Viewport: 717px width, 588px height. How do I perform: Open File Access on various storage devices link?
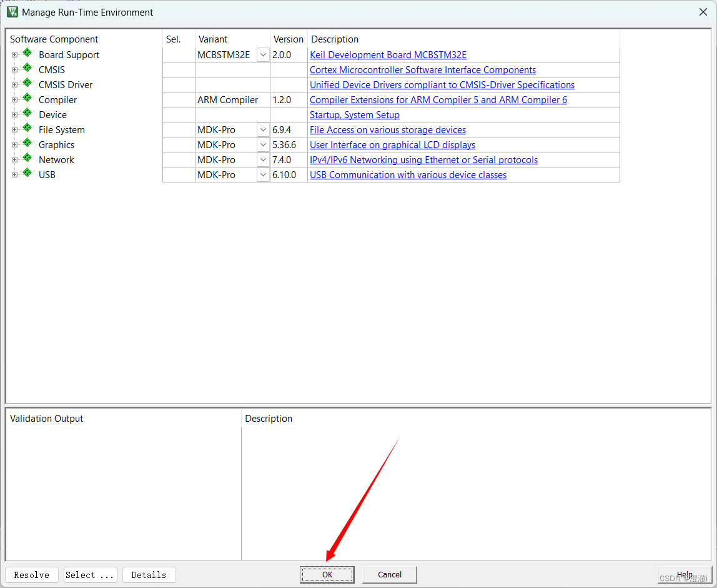point(388,130)
